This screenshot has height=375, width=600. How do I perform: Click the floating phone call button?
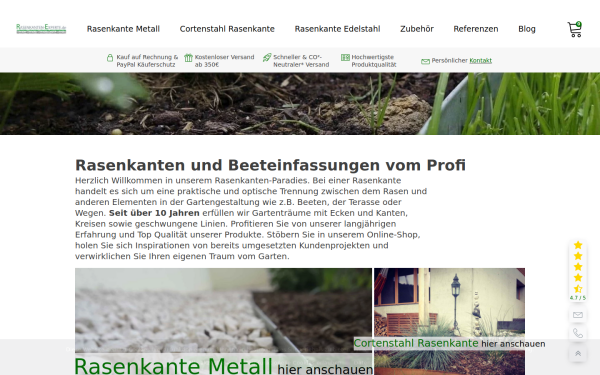[578, 334]
